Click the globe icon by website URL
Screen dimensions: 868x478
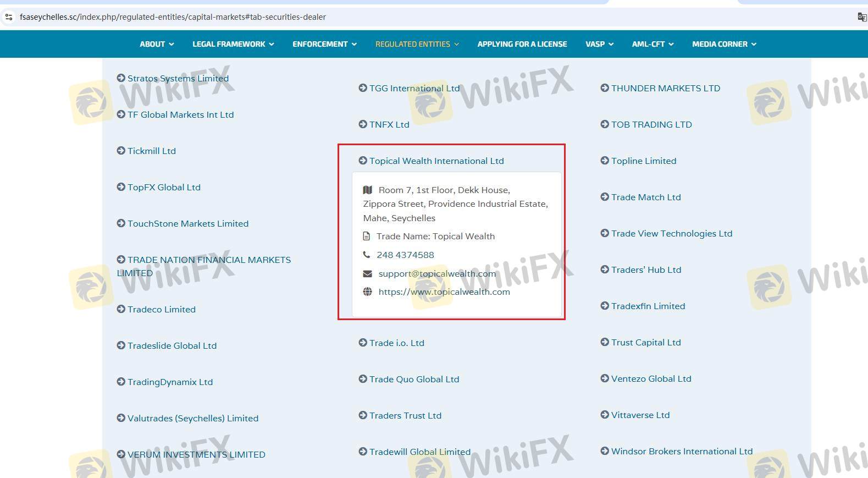pyautogui.click(x=368, y=292)
